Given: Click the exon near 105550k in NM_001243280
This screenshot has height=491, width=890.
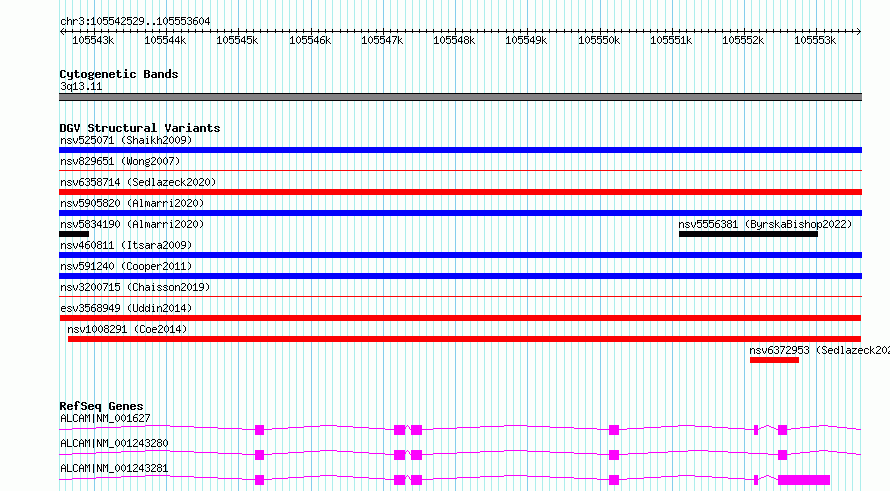Looking at the screenshot, I should point(614,455).
